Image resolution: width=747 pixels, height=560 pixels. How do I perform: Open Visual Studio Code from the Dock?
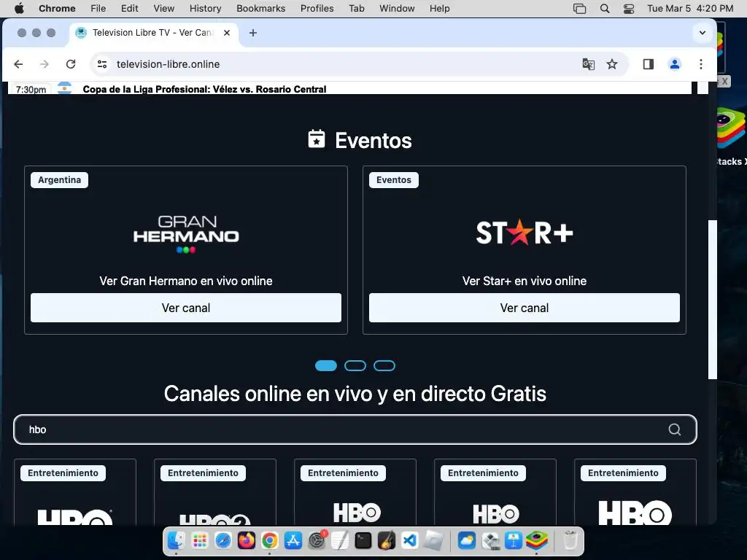coord(410,540)
